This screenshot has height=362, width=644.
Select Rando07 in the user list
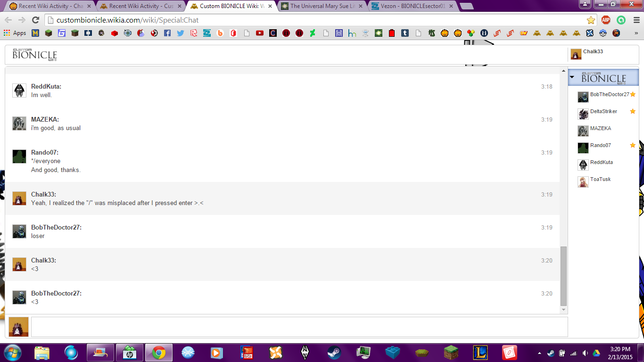coord(600,145)
